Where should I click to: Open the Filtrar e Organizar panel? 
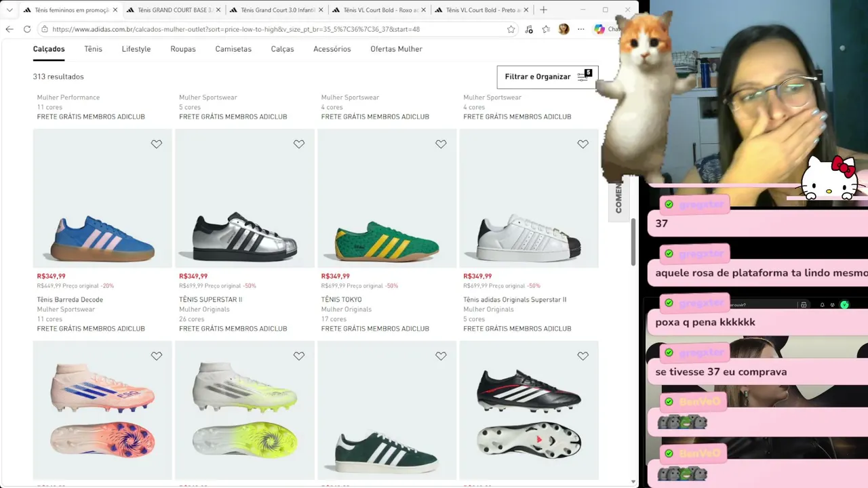tap(547, 77)
